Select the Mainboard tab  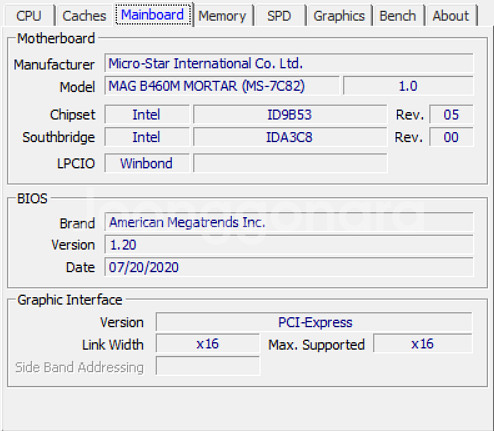[x=153, y=15]
